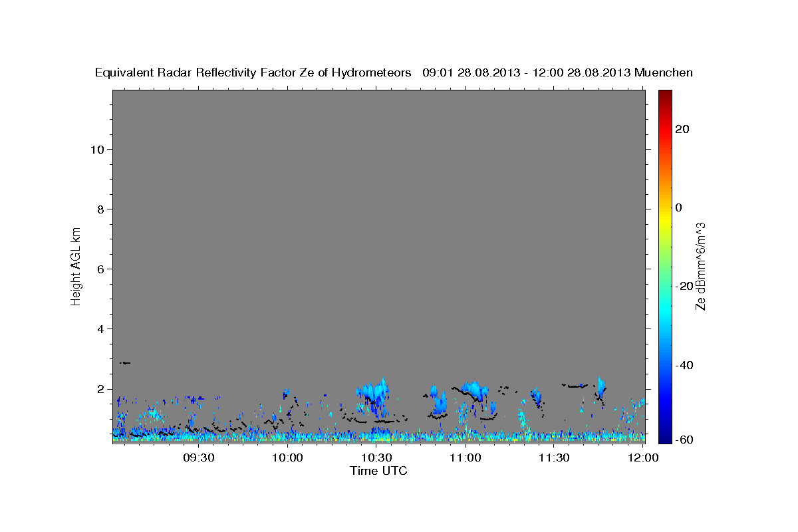Click the dark red top of the colorbar
Screen dimensions: 798x532
pos(665,94)
